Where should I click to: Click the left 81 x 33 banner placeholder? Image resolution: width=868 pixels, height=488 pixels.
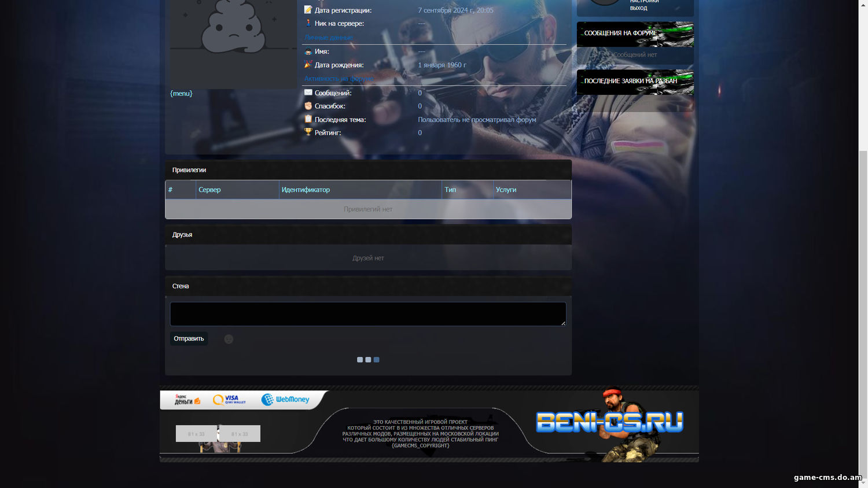[196, 434]
